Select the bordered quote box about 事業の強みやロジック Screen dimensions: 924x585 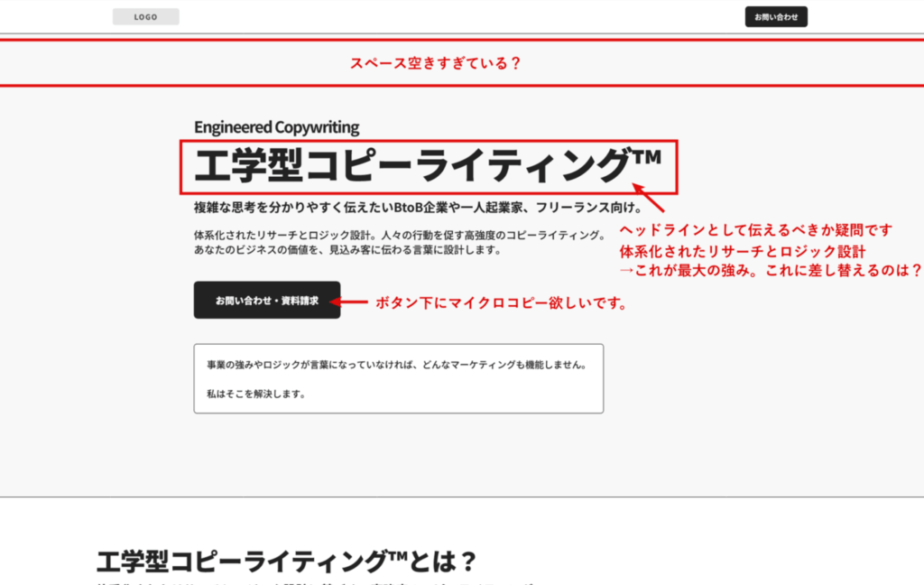point(398,377)
